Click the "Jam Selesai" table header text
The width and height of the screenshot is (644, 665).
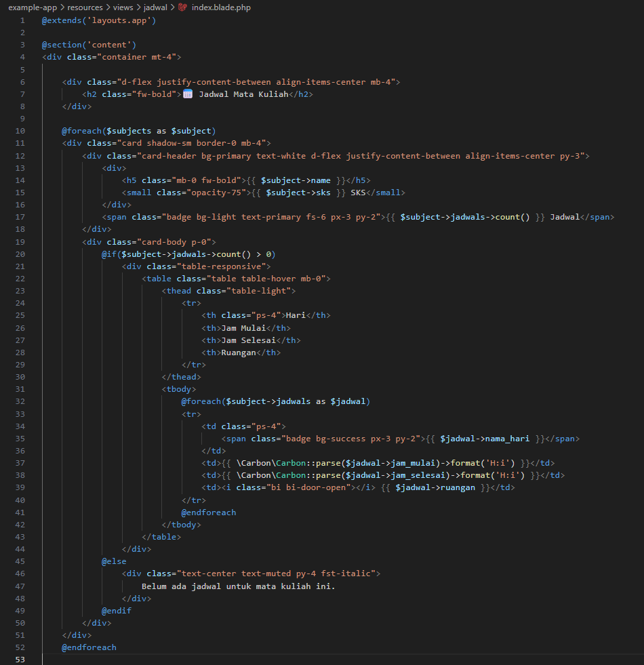pos(249,340)
